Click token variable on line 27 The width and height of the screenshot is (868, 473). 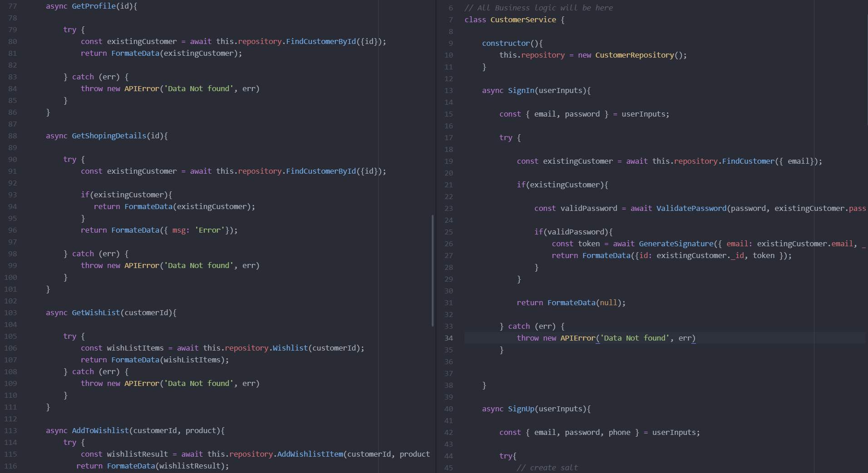(764, 255)
